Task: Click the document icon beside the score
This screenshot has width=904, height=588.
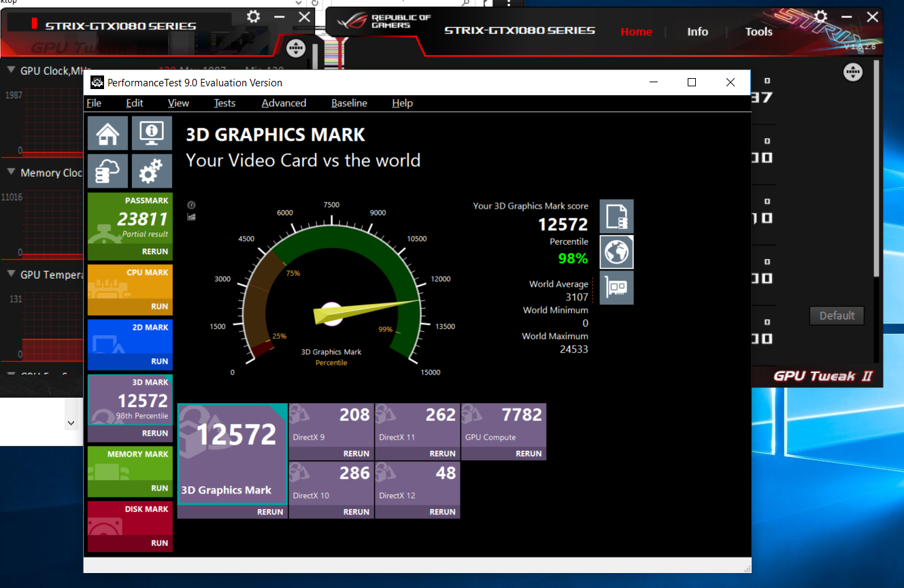Action: (x=616, y=216)
